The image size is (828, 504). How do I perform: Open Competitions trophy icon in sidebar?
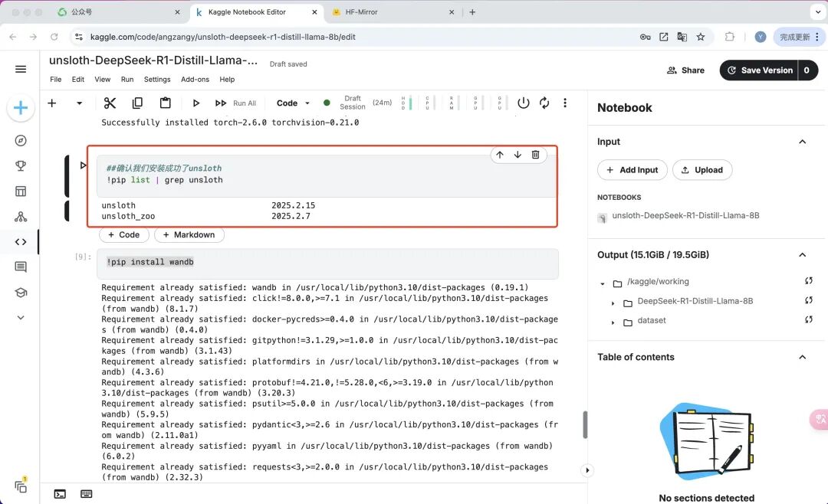point(21,165)
